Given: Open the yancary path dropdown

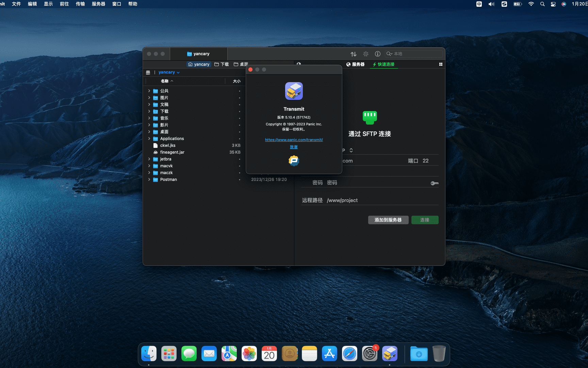Looking at the screenshot, I should (169, 72).
